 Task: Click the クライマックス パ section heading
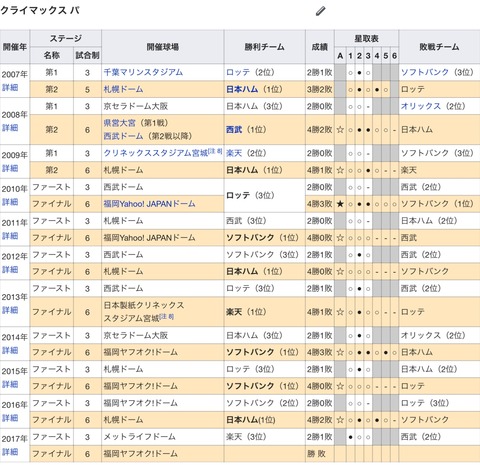(40, 10)
